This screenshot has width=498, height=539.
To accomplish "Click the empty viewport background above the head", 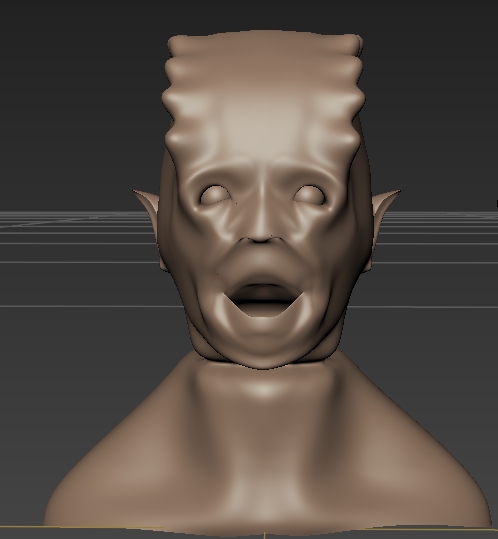I will point(261,14).
